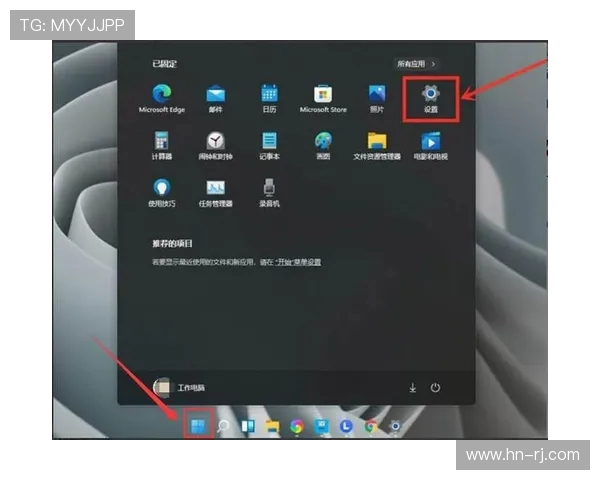The height and width of the screenshot is (480, 600).
Task: Open the Settings (设置) app in Start menu
Action: coord(430,99)
